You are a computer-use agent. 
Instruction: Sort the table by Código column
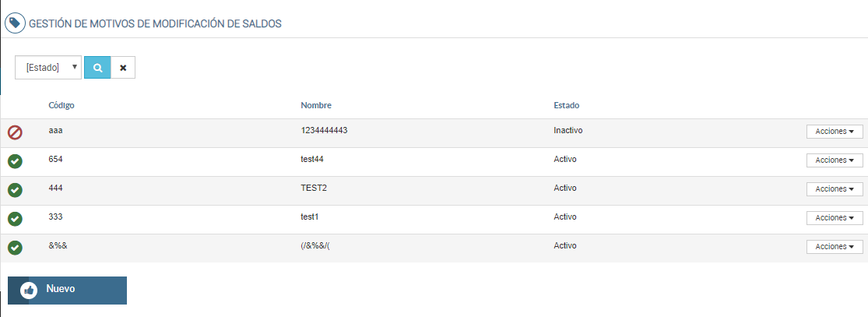pos(61,105)
